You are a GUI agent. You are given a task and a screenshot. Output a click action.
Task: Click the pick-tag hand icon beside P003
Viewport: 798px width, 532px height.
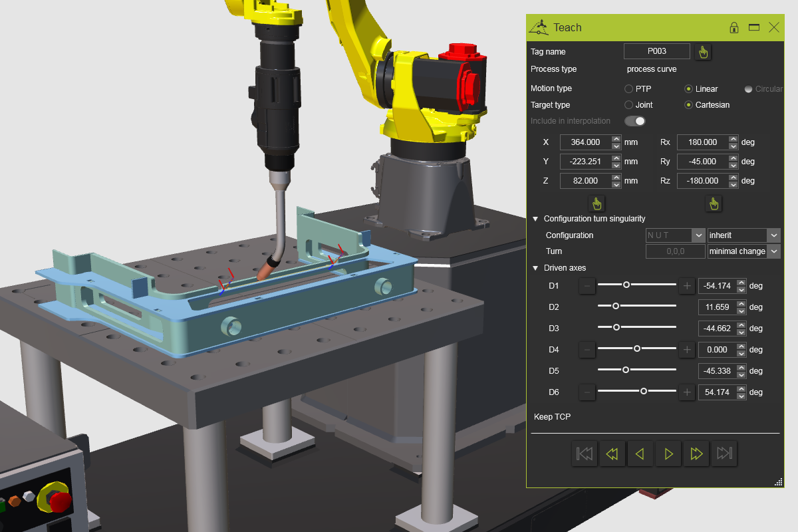(703, 52)
